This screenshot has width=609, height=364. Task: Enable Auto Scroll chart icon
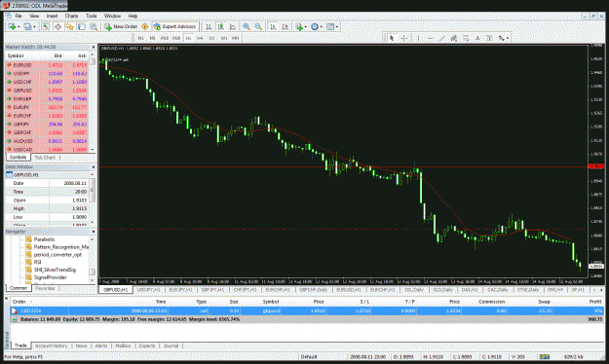pos(273,26)
